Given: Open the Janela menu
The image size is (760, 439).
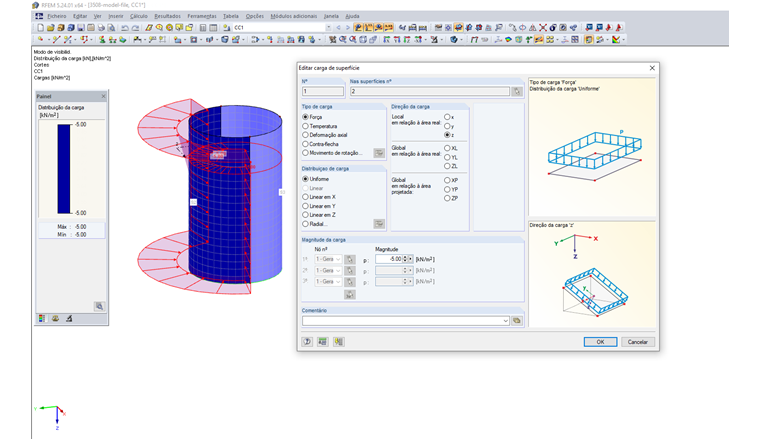Looking at the screenshot, I should click(331, 16).
